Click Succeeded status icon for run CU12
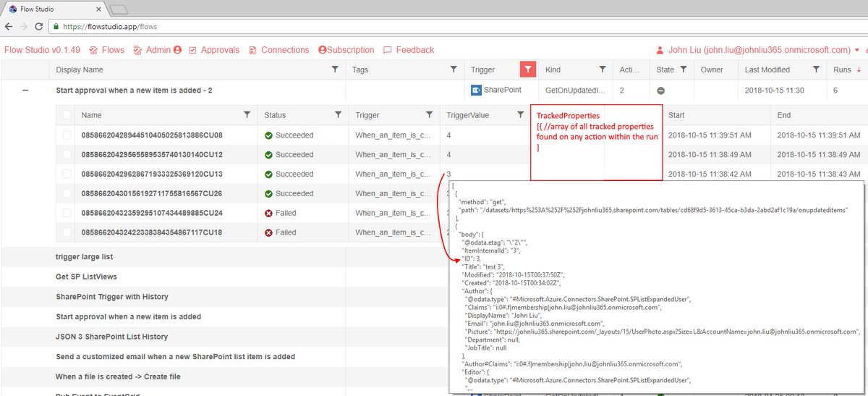This screenshot has width=868, height=396. pos(268,155)
